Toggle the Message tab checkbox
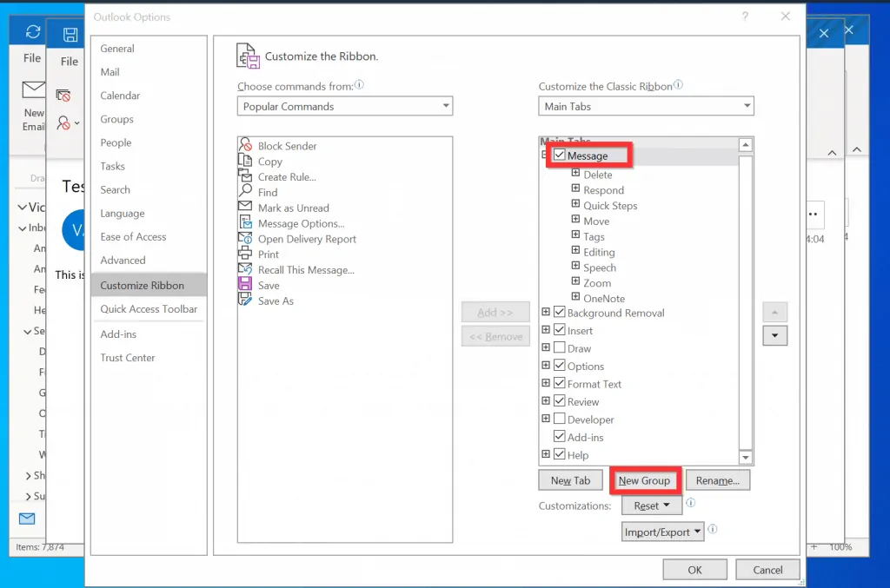Viewport: 890px width, 588px height. click(560, 155)
